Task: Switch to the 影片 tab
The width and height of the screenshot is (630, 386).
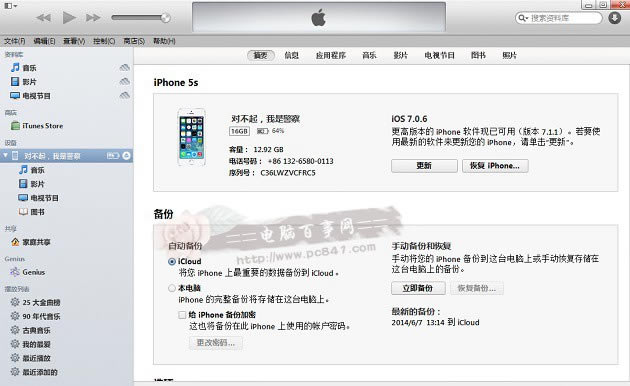Action: pyautogui.click(x=401, y=55)
